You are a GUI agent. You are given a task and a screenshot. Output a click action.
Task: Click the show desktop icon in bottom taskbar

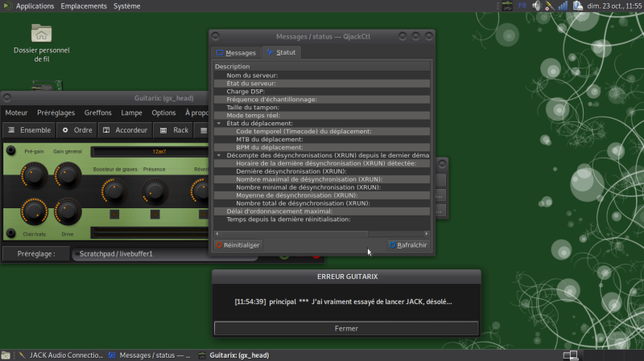6,355
